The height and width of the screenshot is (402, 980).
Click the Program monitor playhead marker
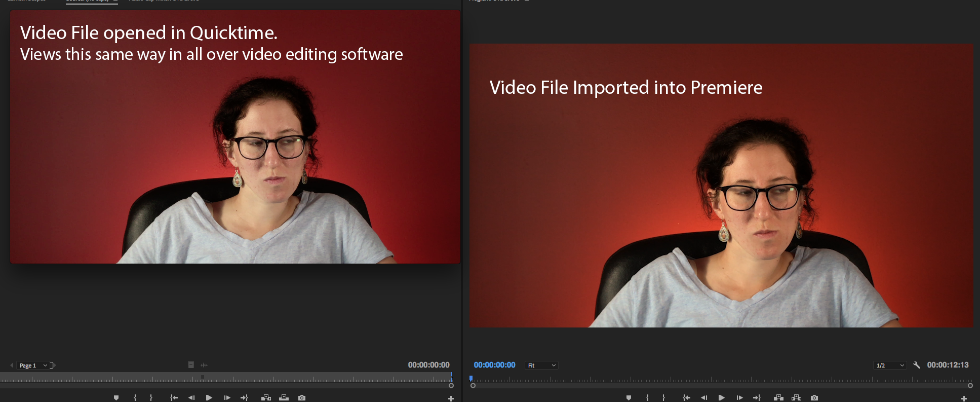coord(471,378)
